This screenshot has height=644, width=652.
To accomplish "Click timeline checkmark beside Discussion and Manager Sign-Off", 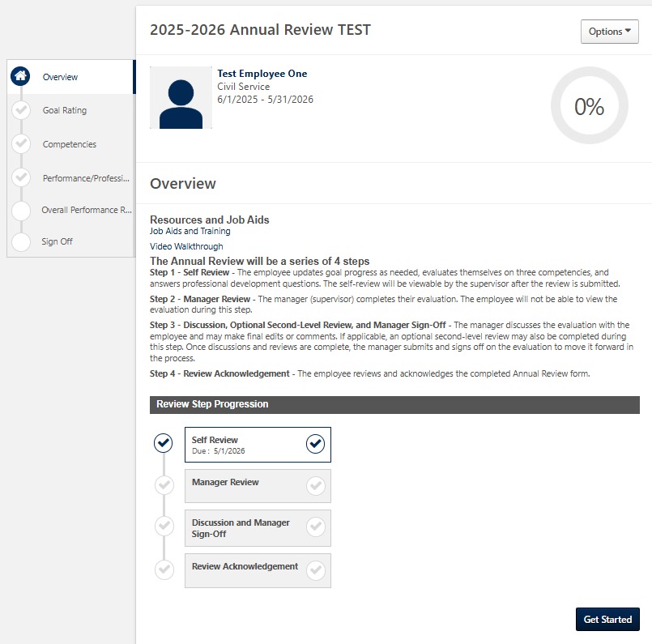I will [164, 526].
